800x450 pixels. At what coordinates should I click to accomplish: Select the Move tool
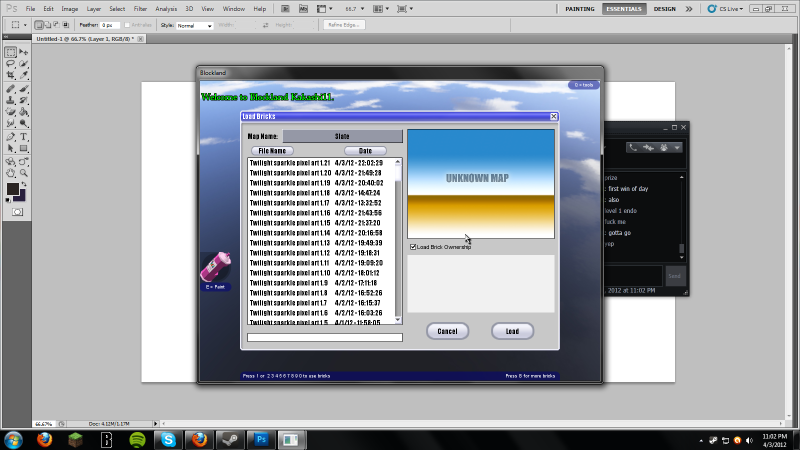23,52
